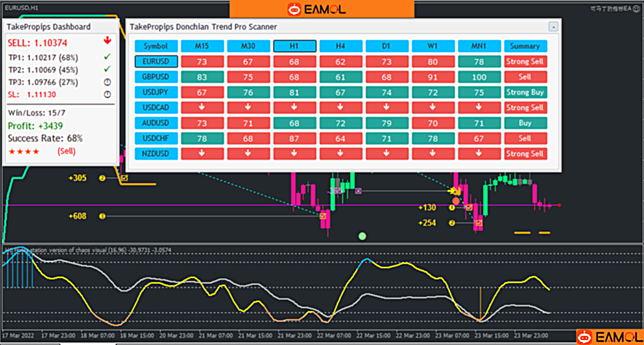Select the NZDUSD symbol button
This screenshot has width=644, height=345.
pyautogui.click(x=156, y=154)
